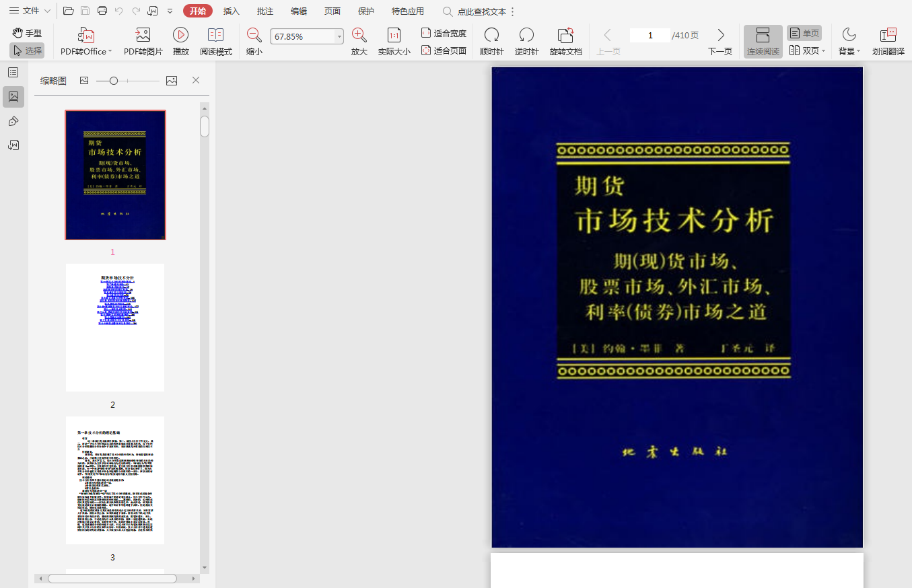Screen dimensions: 912x588
Task: Click thumbnail panel vertical scrollbar
Action: (205, 126)
